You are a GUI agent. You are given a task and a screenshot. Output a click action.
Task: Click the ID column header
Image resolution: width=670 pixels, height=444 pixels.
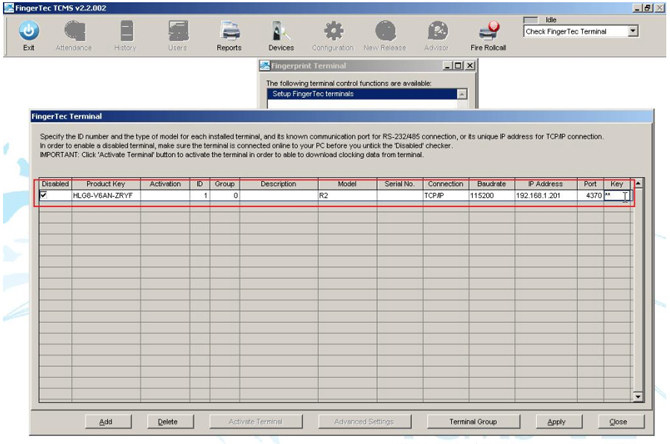[200, 184]
